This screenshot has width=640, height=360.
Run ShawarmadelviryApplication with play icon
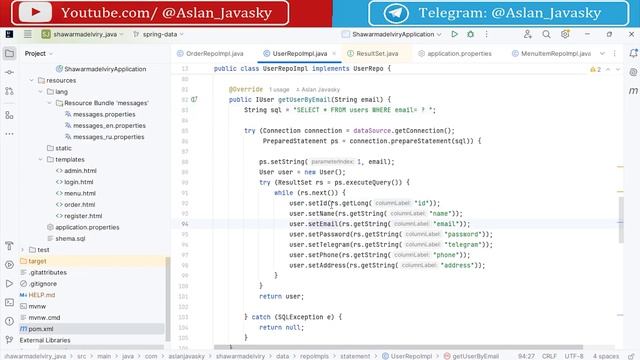click(x=454, y=34)
